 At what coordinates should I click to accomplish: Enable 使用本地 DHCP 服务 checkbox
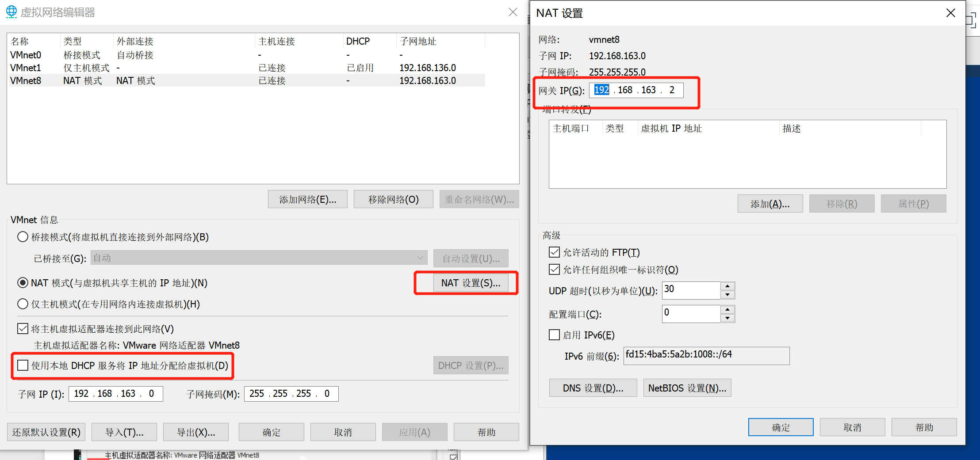[23, 365]
